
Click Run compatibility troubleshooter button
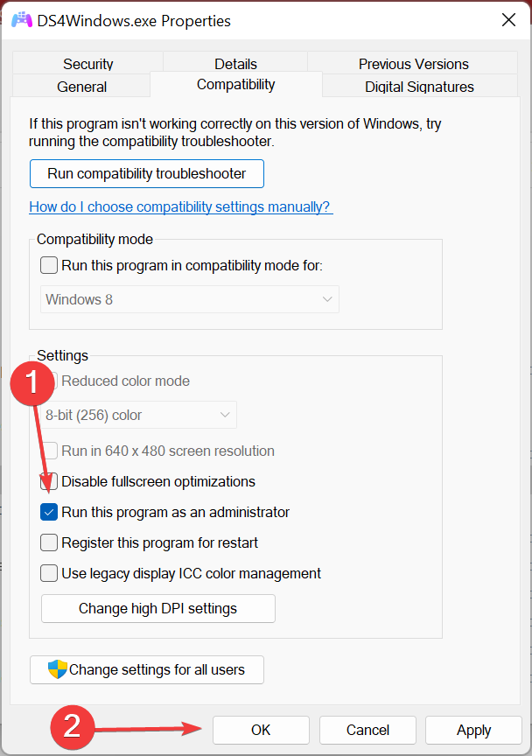point(147,173)
